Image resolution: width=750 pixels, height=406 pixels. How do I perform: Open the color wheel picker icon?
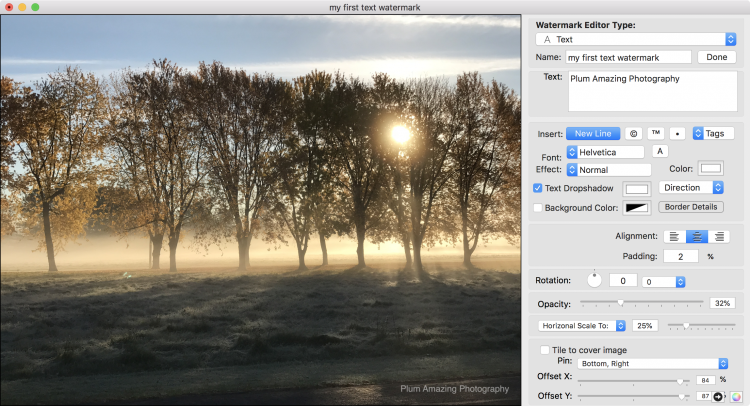pyautogui.click(x=735, y=397)
